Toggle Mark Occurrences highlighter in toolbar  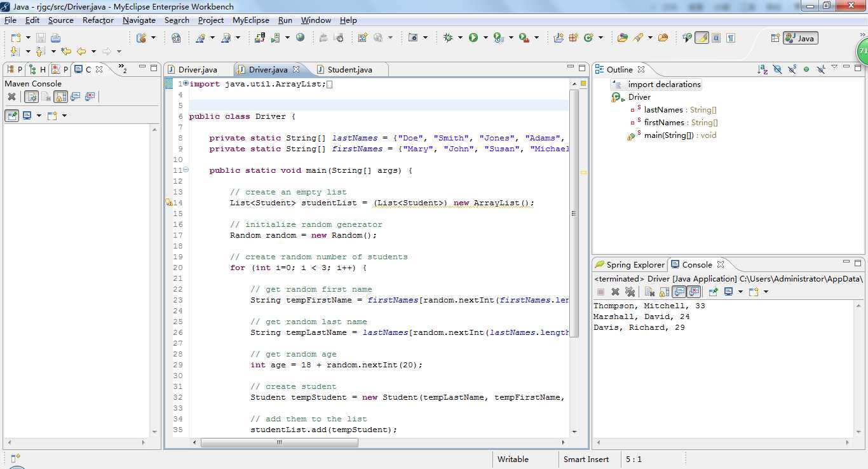tap(702, 38)
